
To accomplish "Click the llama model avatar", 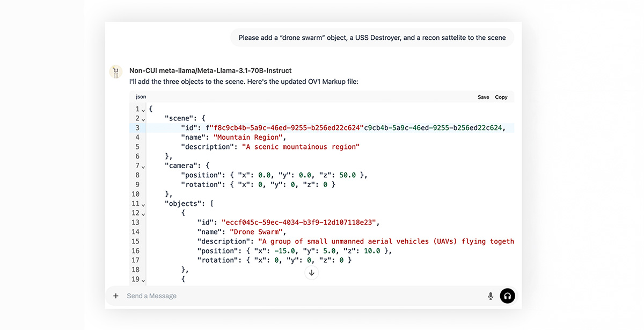I will 116,72.
